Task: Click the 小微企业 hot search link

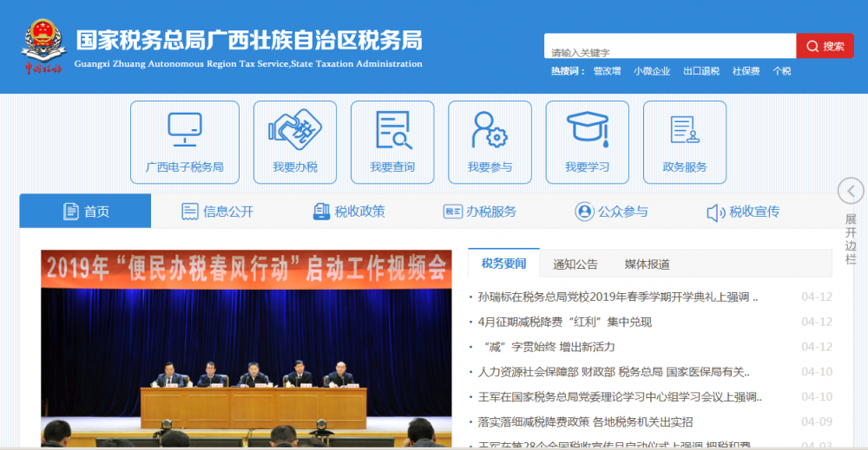Action: [x=651, y=71]
